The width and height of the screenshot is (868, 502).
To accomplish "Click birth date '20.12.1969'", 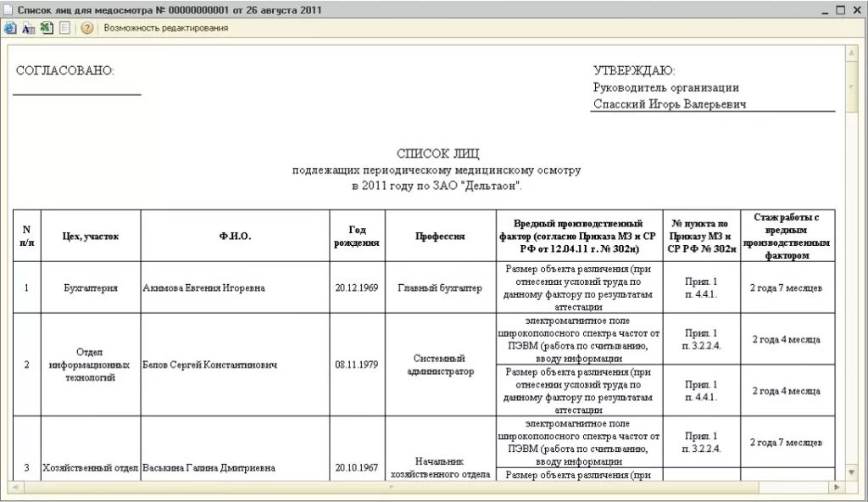I will tap(357, 287).
